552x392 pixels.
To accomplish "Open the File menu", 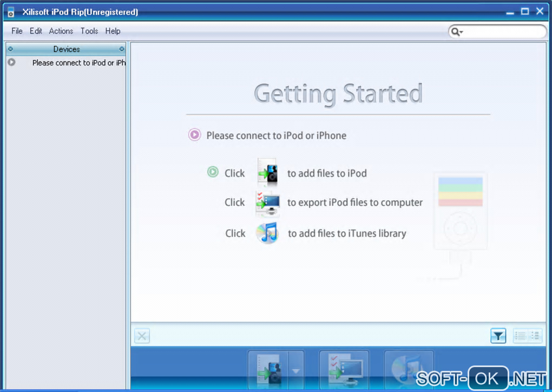I will (17, 31).
